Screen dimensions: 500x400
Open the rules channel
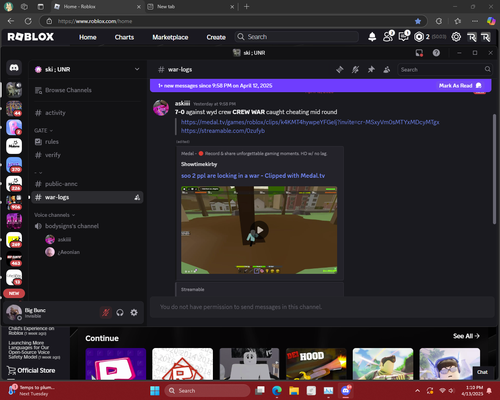click(87, 142)
